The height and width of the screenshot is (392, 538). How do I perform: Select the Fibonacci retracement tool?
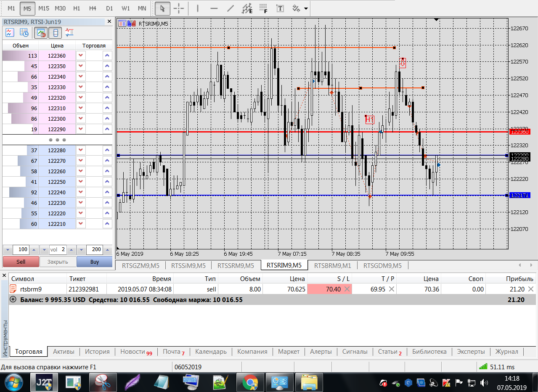coord(264,8)
